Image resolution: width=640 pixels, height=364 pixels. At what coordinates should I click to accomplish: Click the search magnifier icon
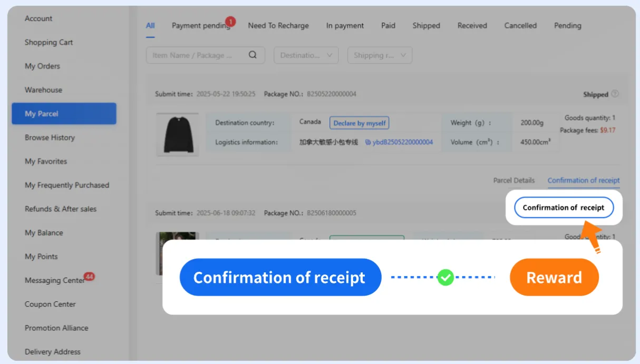click(253, 55)
